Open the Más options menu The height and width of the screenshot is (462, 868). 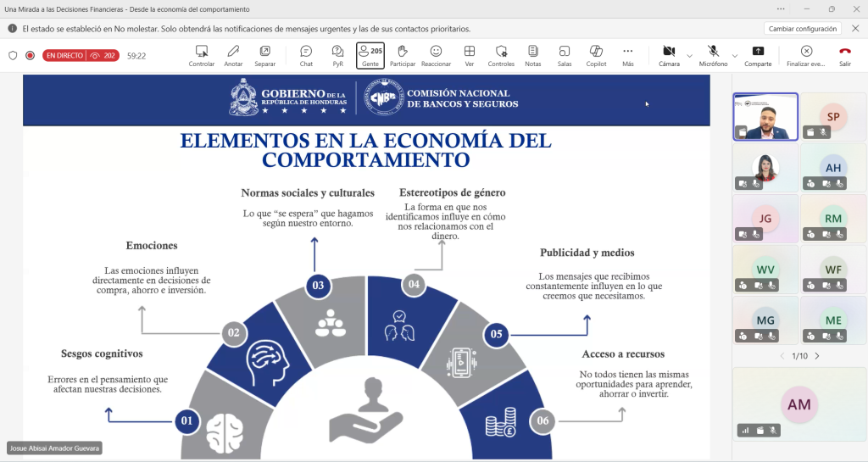coord(628,56)
